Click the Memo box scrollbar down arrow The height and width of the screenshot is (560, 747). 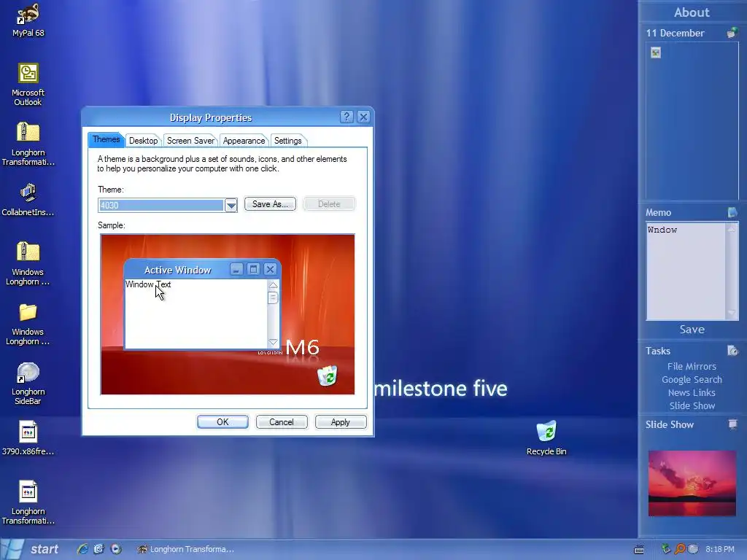tap(732, 314)
